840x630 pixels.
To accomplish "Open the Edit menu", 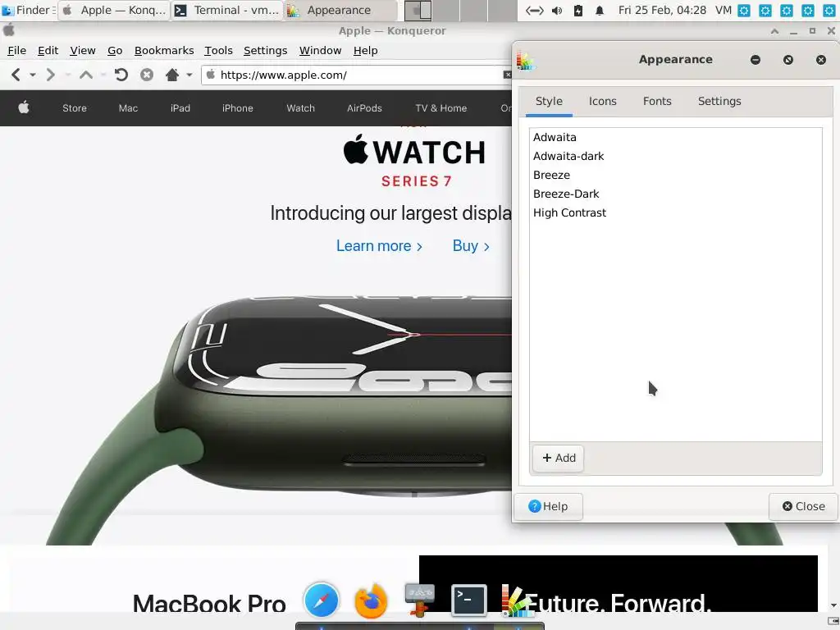I will tap(48, 50).
